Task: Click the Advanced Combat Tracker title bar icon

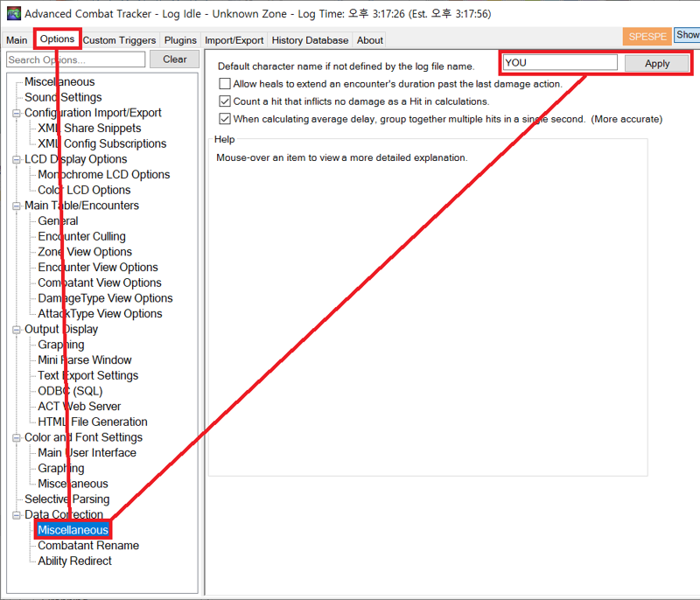Action: click(x=14, y=14)
